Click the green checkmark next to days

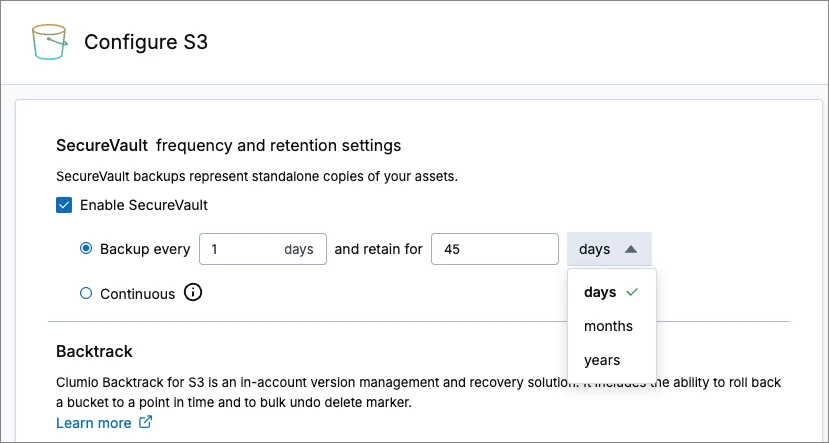(x=632, y=292)
